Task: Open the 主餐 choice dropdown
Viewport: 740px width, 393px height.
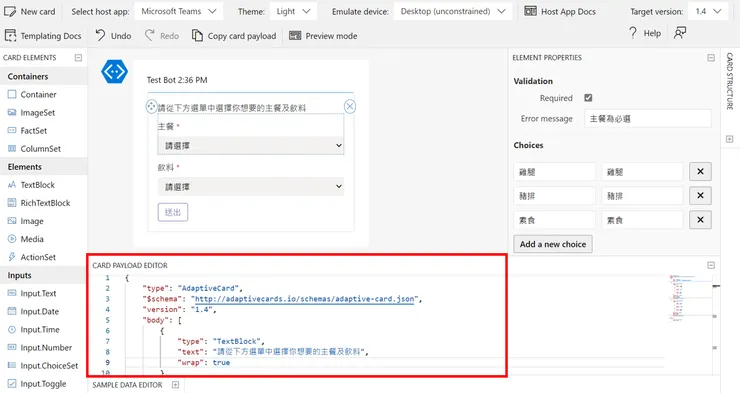Action: click(251, 145)
